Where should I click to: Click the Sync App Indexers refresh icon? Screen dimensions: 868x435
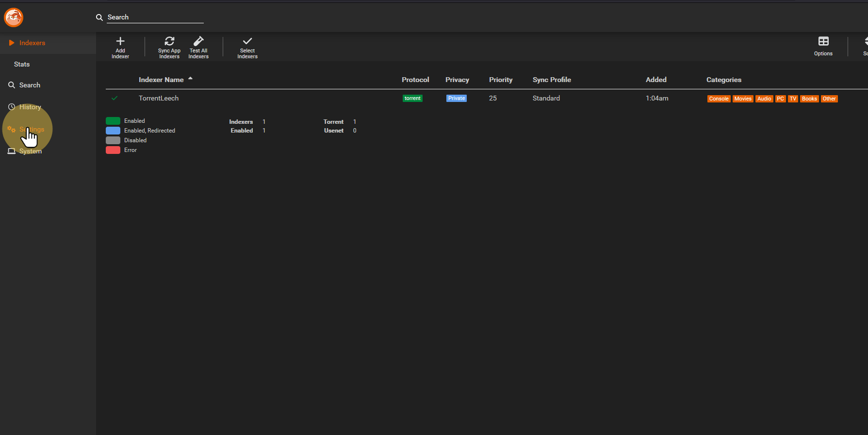click(169, 41)
